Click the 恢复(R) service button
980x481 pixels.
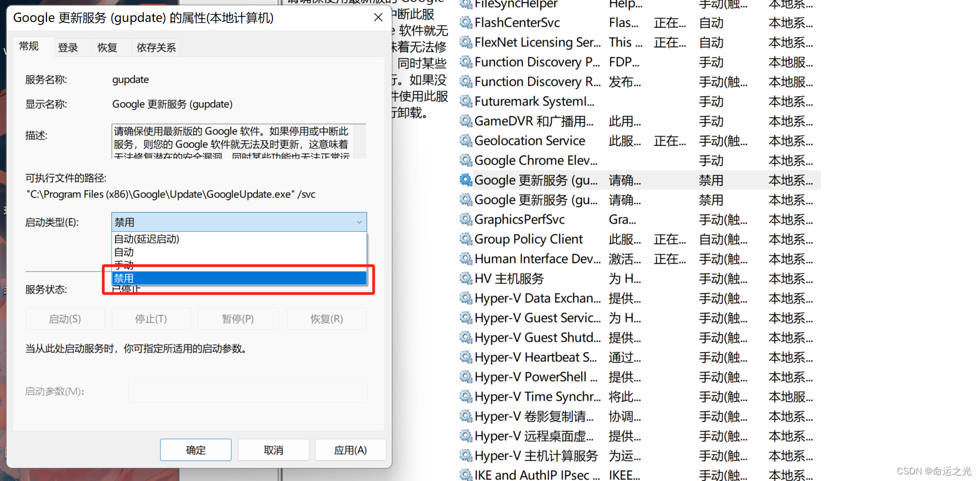click(x=327, y=319)
